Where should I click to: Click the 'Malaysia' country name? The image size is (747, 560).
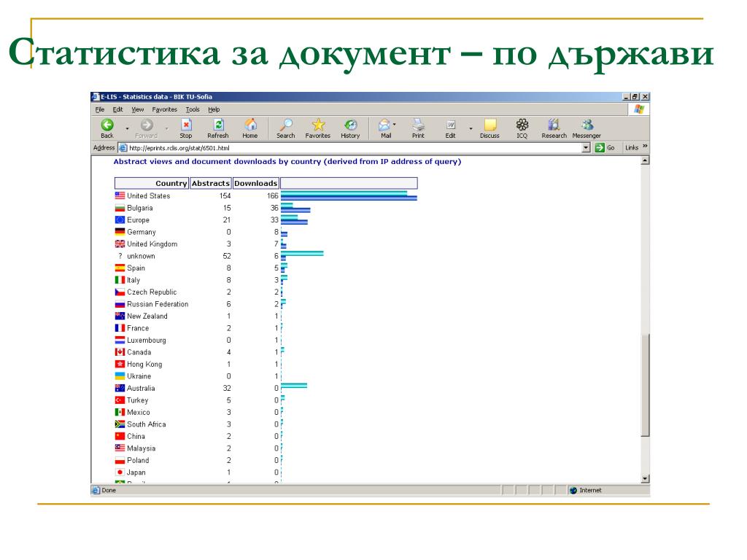pyautogui.click(x=141, y=448)
